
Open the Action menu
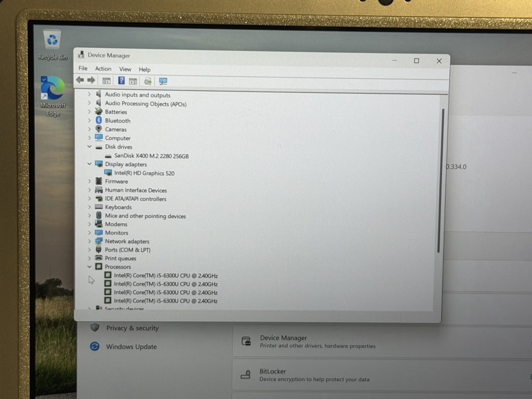[x=103, y=68]
